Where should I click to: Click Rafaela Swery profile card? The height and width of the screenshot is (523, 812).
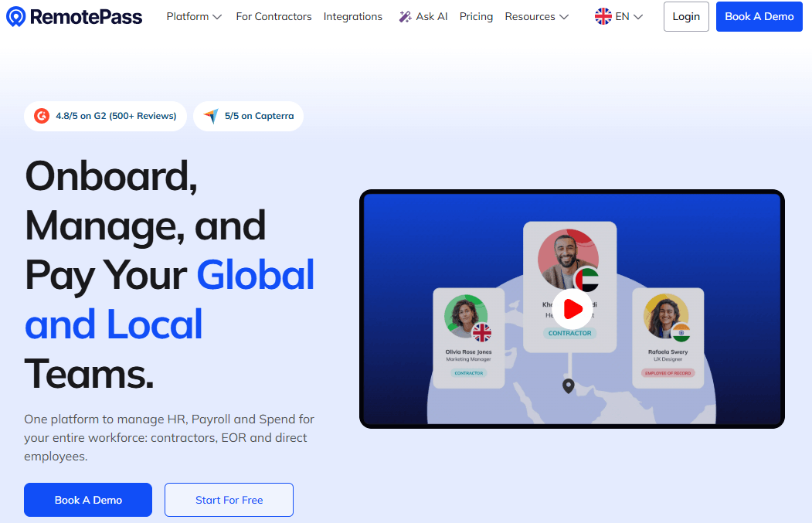tap(668, 338)
